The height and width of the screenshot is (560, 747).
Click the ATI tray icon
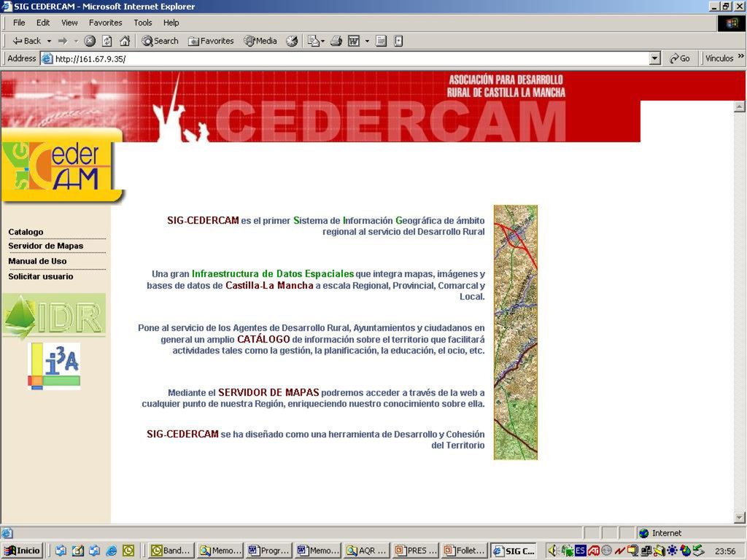click(594, 551)
